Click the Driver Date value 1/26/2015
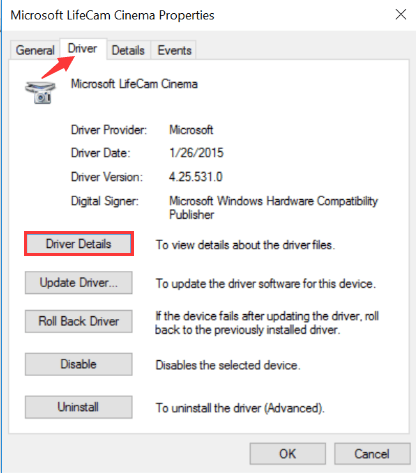This screenshot has height=473, width=416. pos(196,153)
